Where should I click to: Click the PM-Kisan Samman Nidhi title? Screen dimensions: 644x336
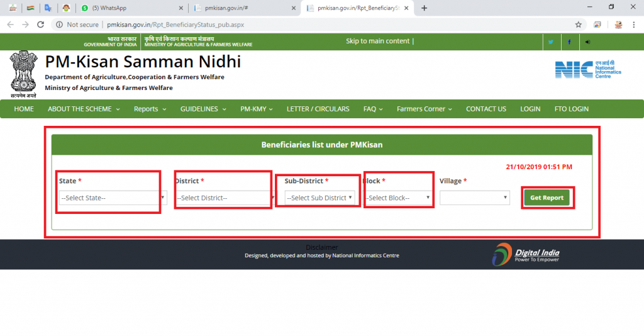(x=143, y=62)
